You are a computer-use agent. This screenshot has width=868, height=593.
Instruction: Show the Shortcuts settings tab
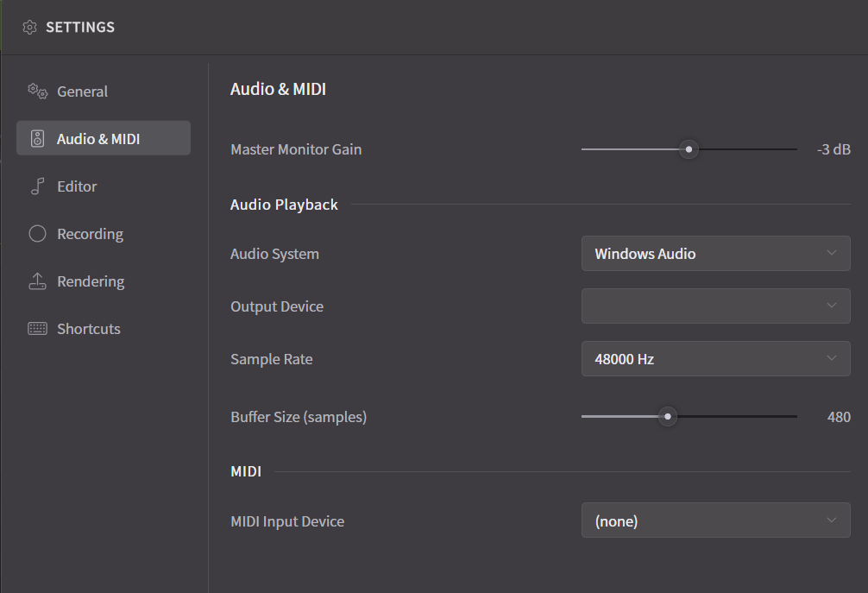click(104, 328)
